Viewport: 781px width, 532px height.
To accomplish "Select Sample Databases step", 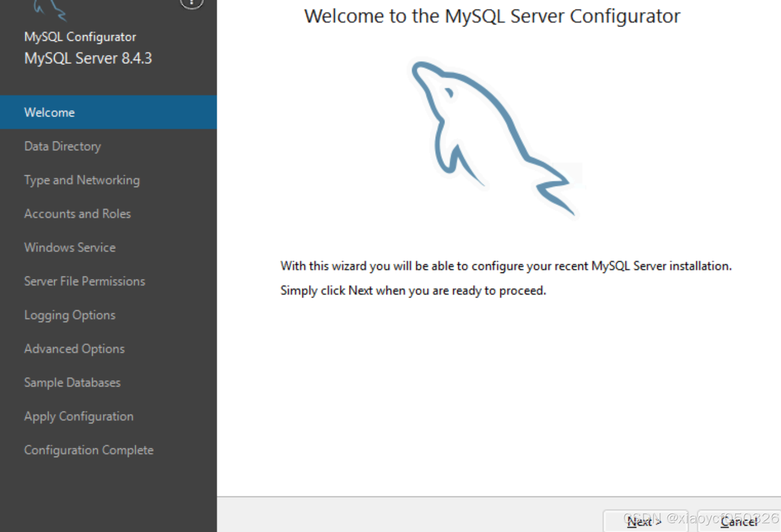I will [x=108, y=383].
